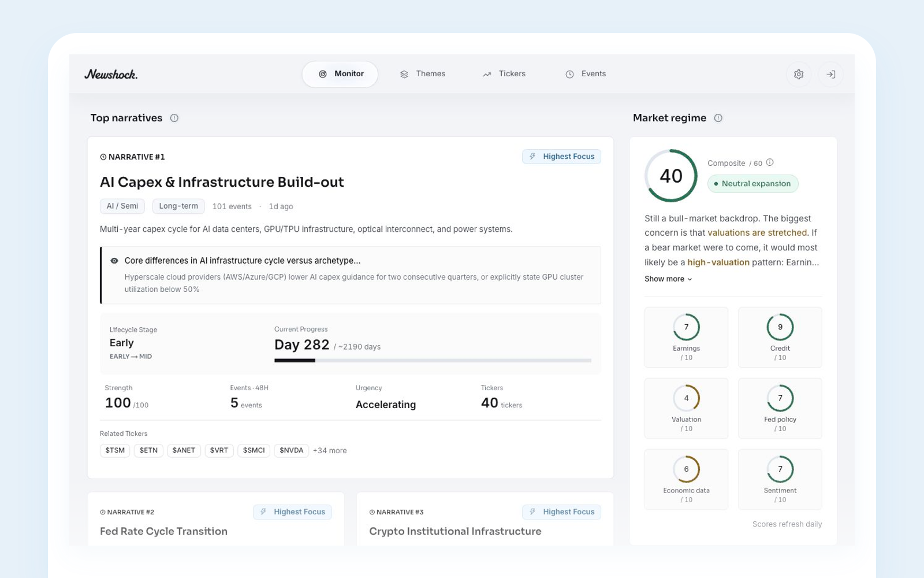The width and height of the screenshot is (924, 578).
Task: Switch to the Themes tab
Action: click(x=422, y=74)
